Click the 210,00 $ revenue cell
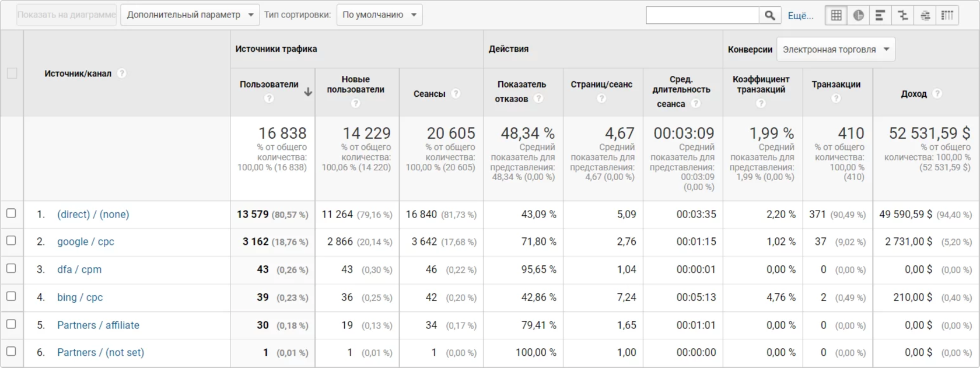This screenshot has height=368, width=980. tap(912, 297)
